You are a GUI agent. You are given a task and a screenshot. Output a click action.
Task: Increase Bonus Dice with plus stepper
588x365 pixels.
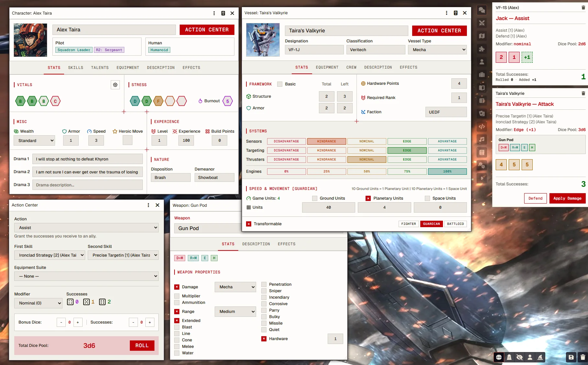click(x=78, y=322)
